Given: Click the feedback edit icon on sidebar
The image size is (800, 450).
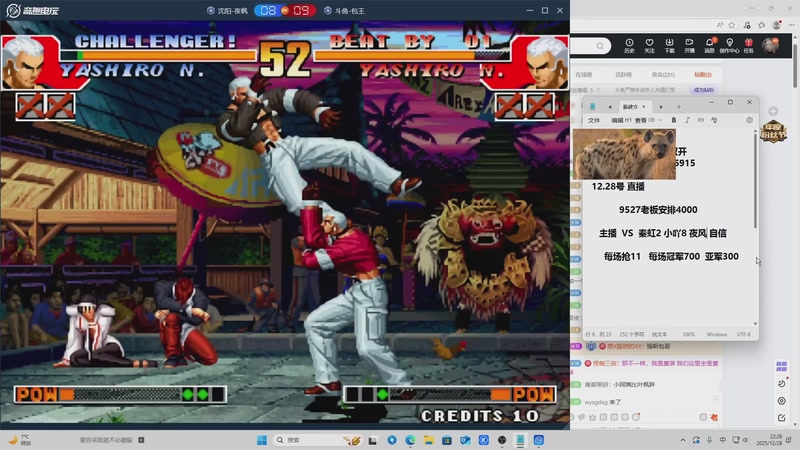Looking at the screenshot, I should (781, 417).
